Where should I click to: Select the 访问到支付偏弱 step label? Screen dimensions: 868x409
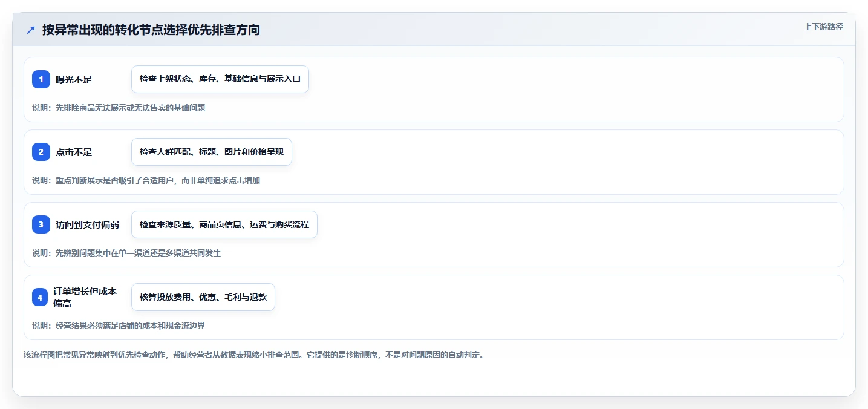point(87,224)
